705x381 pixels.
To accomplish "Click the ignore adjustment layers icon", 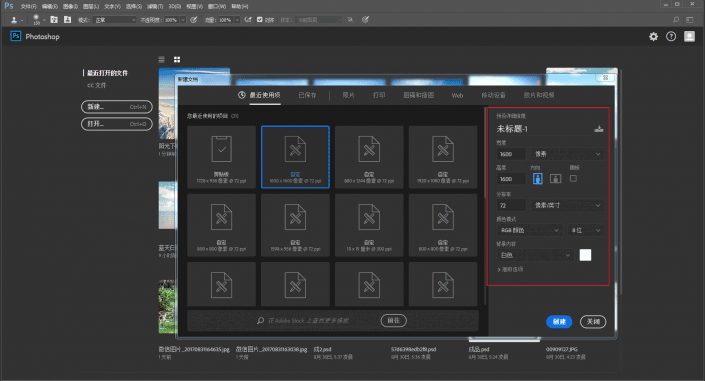I will pyautogui.click(x=350, y=20).
